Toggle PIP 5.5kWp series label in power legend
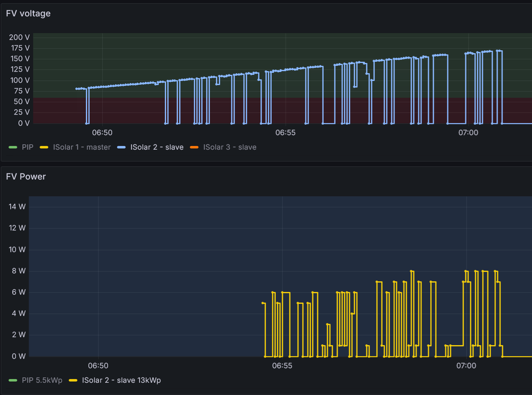The width and height of the screenshot is (532, 395). pyautogui.click(x=42, y=380)
